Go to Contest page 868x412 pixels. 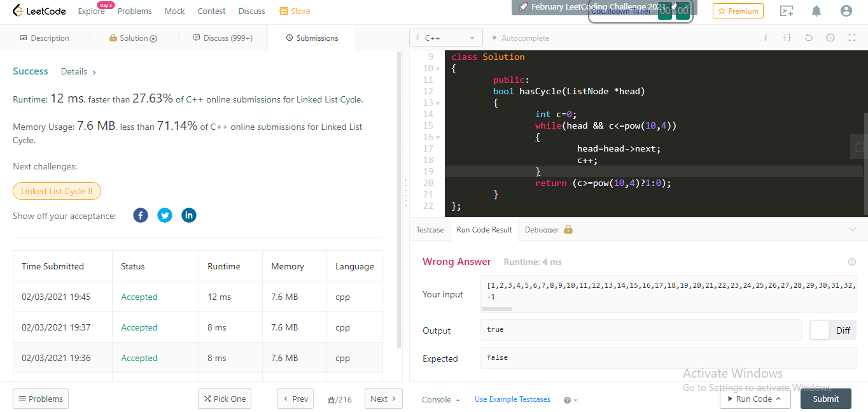(211, 11)
